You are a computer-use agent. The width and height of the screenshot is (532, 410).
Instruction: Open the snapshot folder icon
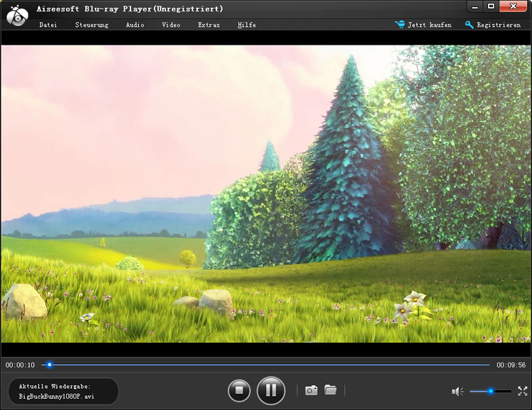(x=331, y=390)
